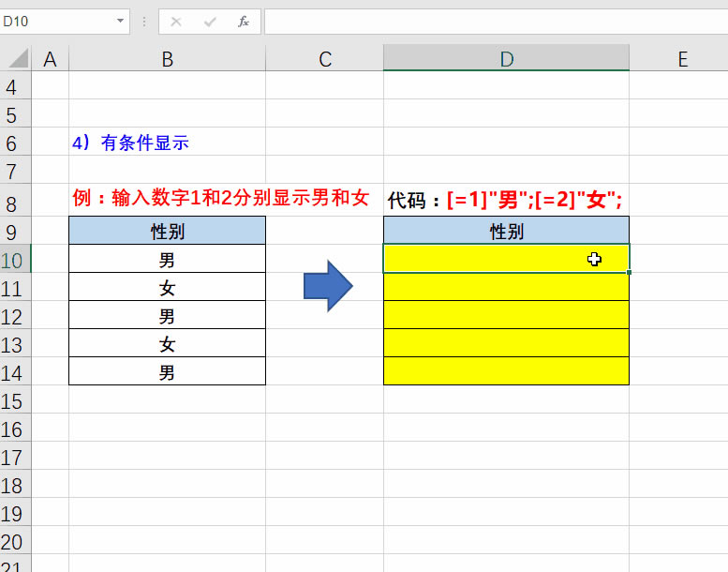
Task: Click the select-all triangle corner
Action: (x=17, y=58)
